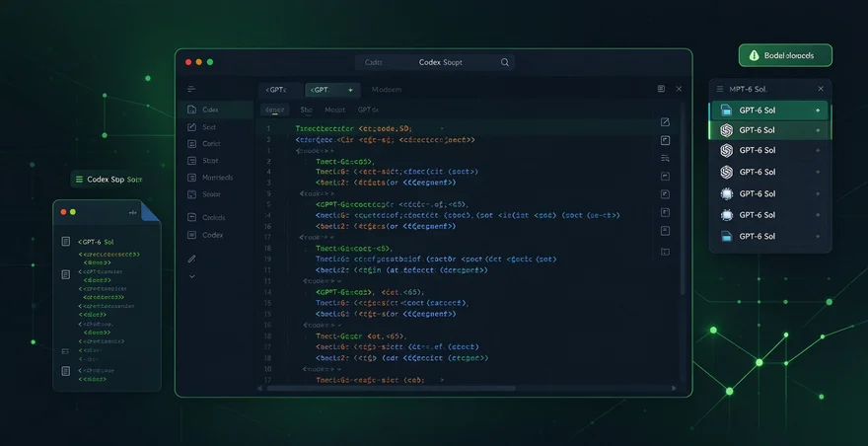The width and height of the screenshot is (868, 446).
Task: Click the editor's horizontal scrollbar thumb
Action: click(x=391, y=389)
